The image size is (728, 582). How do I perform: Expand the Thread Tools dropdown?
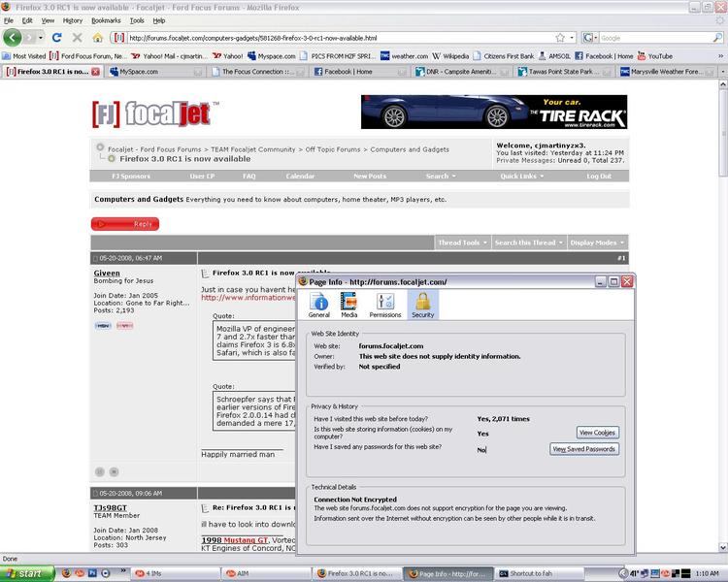tap(462, 242)
